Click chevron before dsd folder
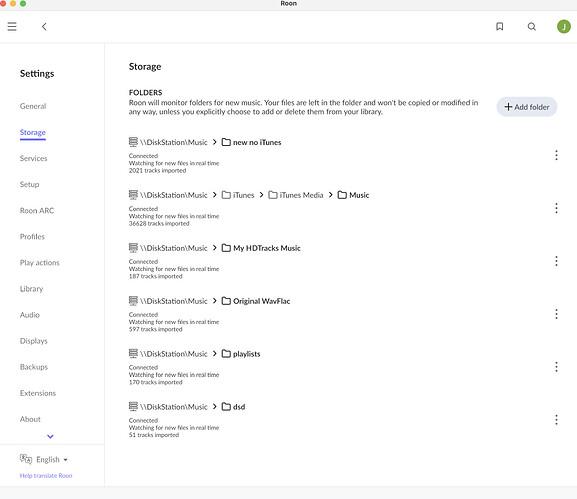Image resolution: width=577 pixels, height=499 pixels. pos(215,407)
